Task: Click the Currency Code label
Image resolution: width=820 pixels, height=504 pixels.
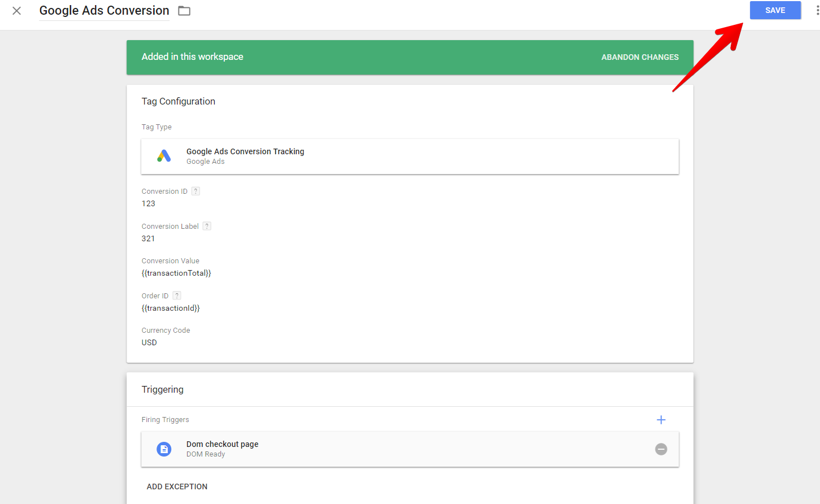Action: (x=166, y=331)
